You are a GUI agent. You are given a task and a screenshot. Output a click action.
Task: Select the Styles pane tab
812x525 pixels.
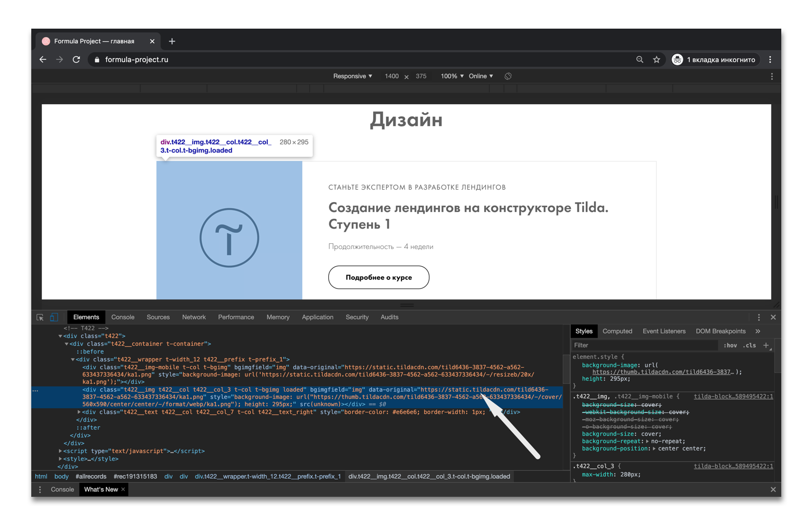[584, 331]
